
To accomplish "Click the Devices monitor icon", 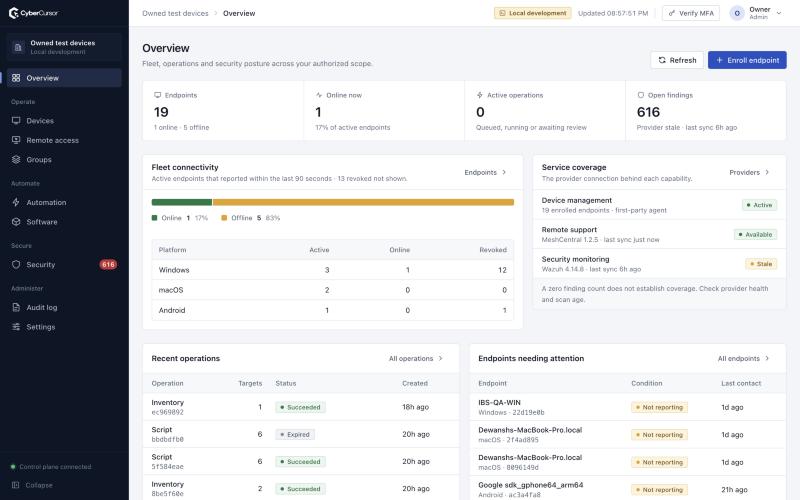I will pyautogui.click(x=16, y=121).
